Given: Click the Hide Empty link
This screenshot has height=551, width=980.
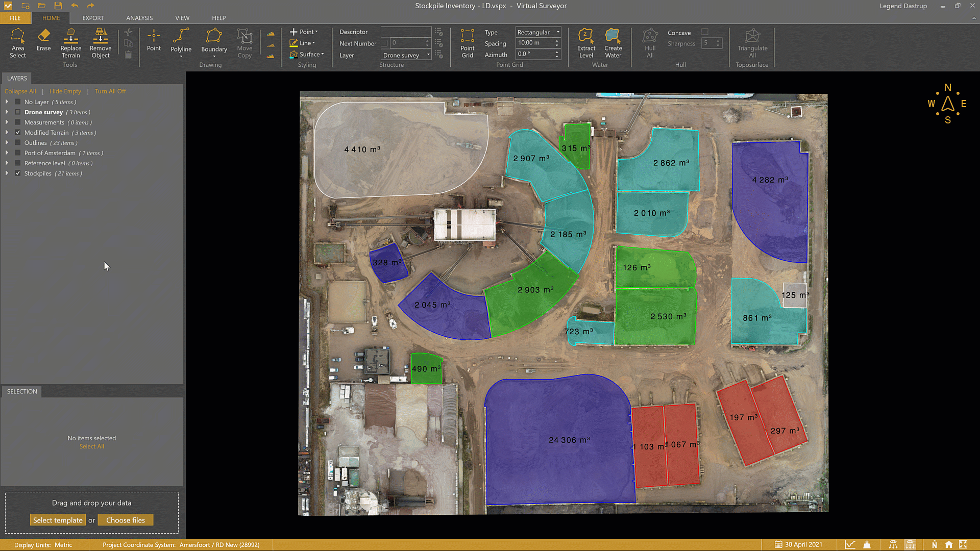Looking at the screenshot, I should (x=65, y=91).
